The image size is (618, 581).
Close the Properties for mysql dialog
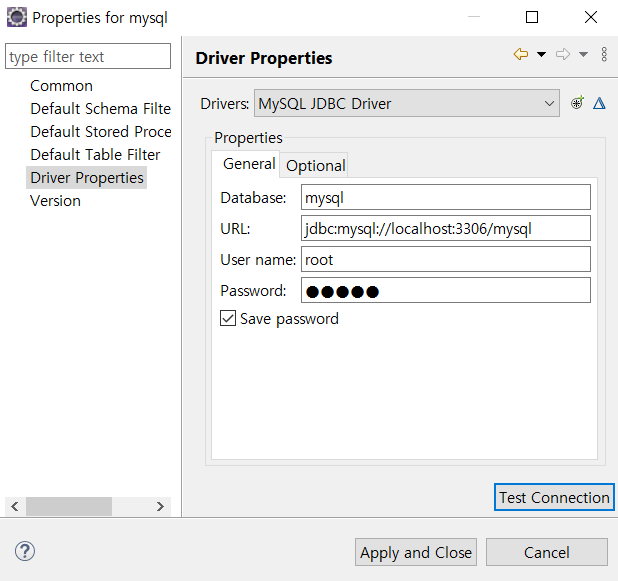590,17
